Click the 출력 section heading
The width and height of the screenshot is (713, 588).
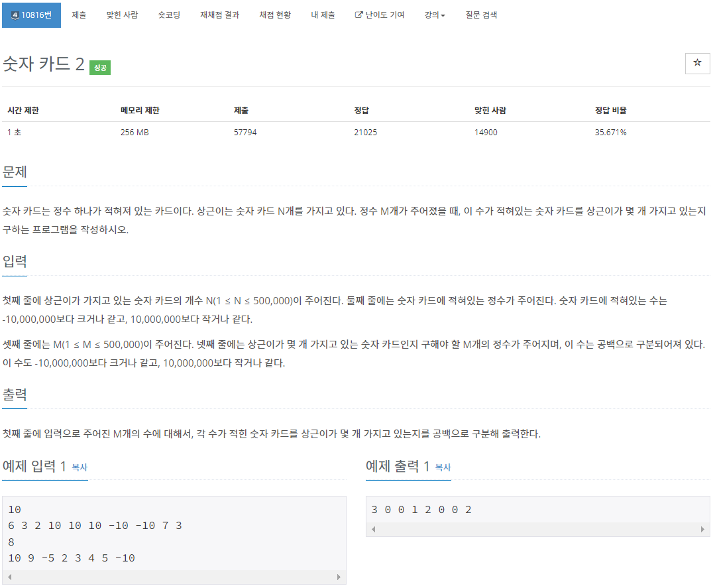click(x=15, y=394)
